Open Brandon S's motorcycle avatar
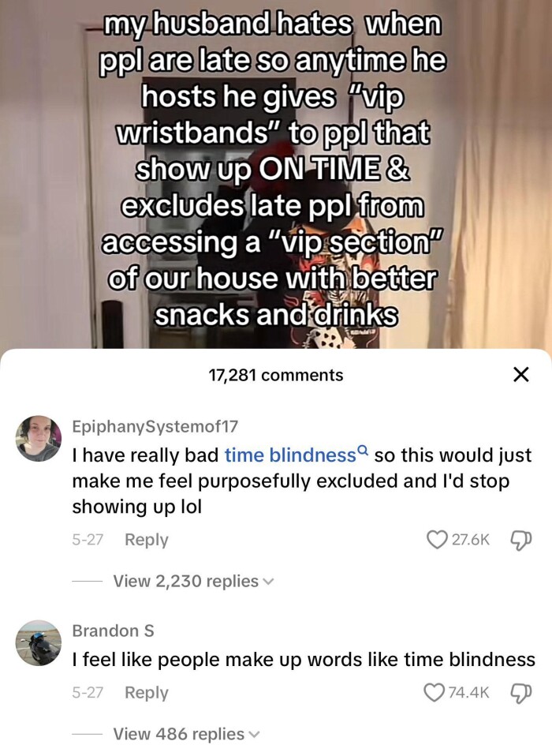The height and width of the screenshot is (756, 552). (x=39, y=642)
